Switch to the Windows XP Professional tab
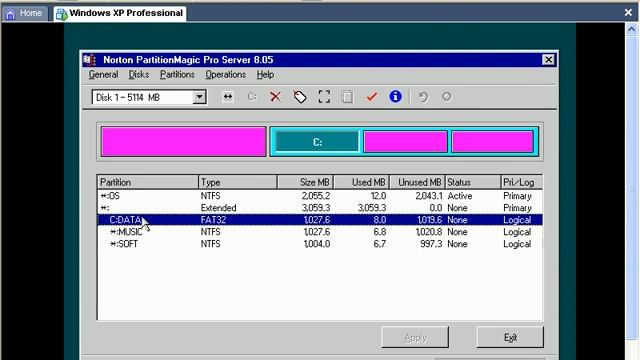640x360 pixels. [120, 13]
